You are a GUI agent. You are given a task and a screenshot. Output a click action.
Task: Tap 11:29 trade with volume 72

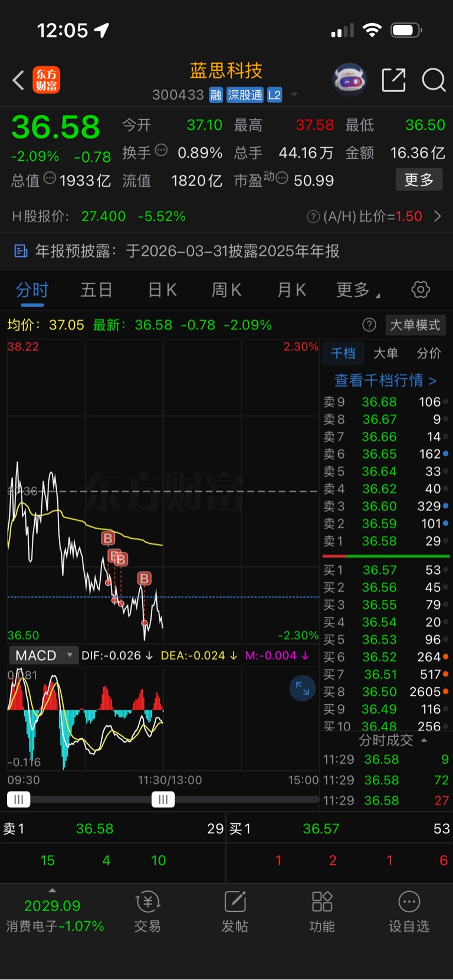coord(386,780)
